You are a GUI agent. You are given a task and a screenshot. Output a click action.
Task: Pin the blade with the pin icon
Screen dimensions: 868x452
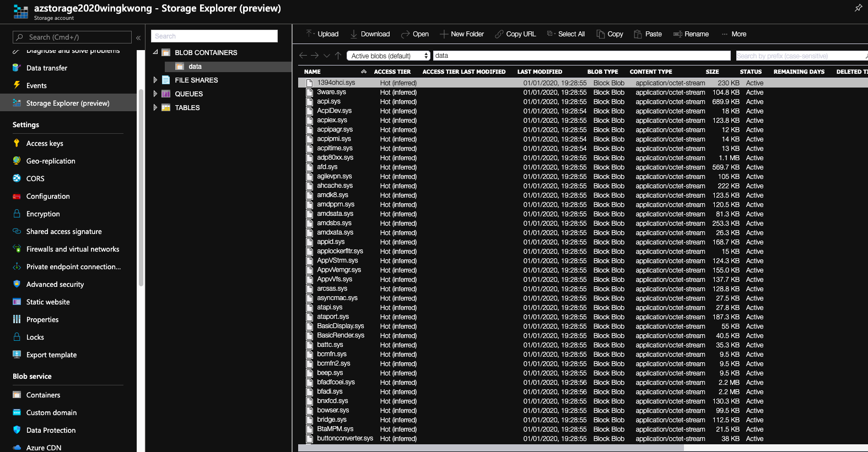click(x=858, y=8)
